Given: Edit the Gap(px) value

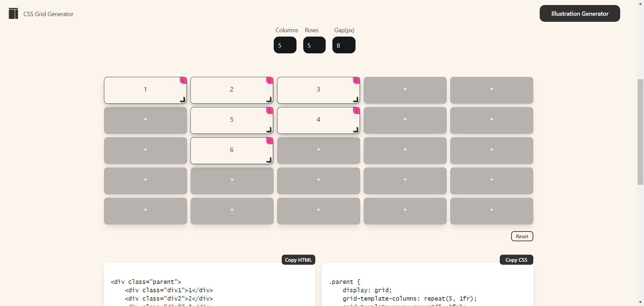Looking at the screenshot, I should click(343, 45).
